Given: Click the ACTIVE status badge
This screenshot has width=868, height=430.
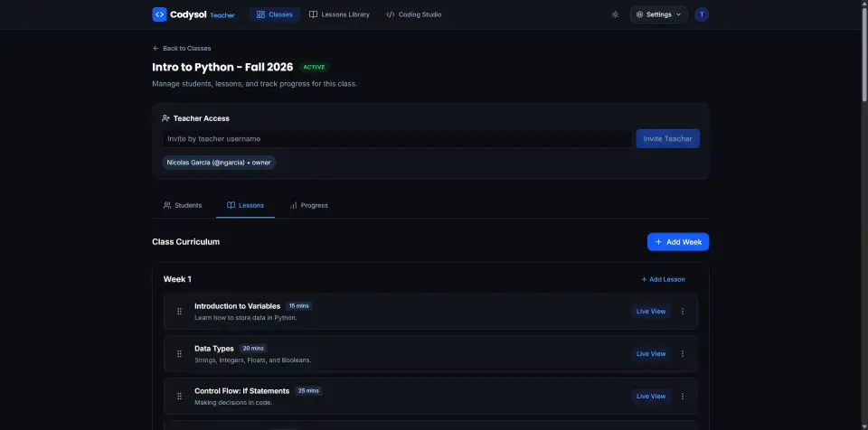Looking at the screenshot, I should [x=314, y=68].
